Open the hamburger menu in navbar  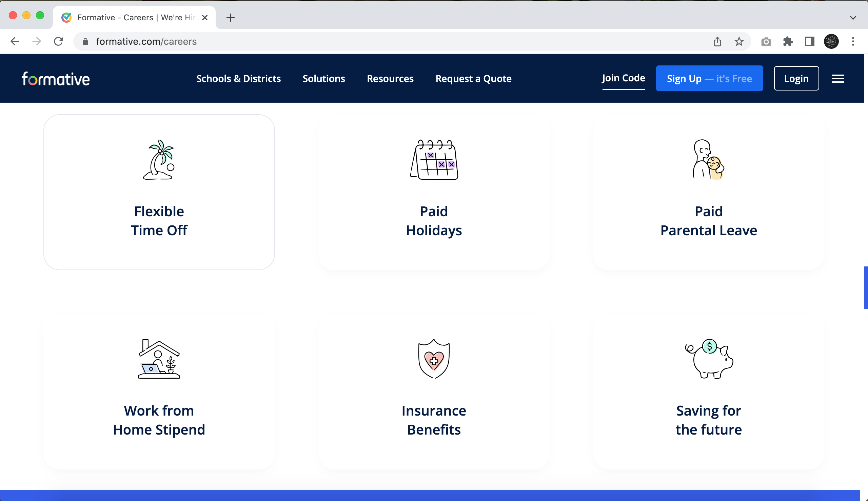(838, 79)
